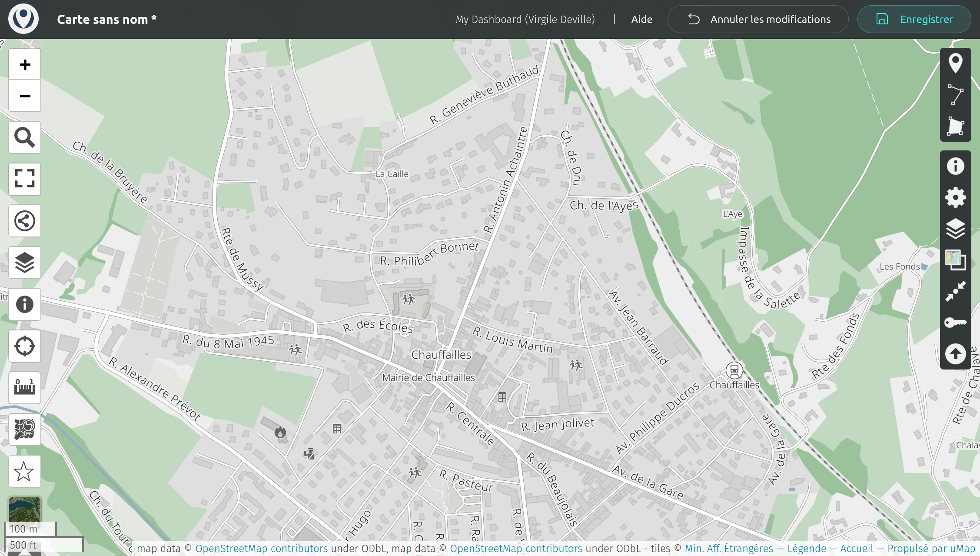Click the R. Pasteur street label
The image size is (980, 556).
point(466,481)
